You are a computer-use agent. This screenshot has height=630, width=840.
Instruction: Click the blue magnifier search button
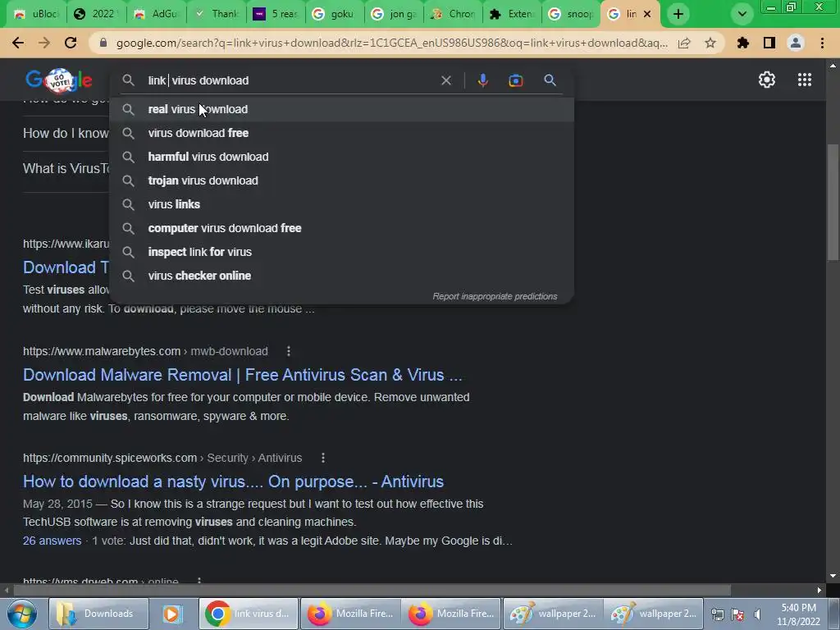click(550, 80)
